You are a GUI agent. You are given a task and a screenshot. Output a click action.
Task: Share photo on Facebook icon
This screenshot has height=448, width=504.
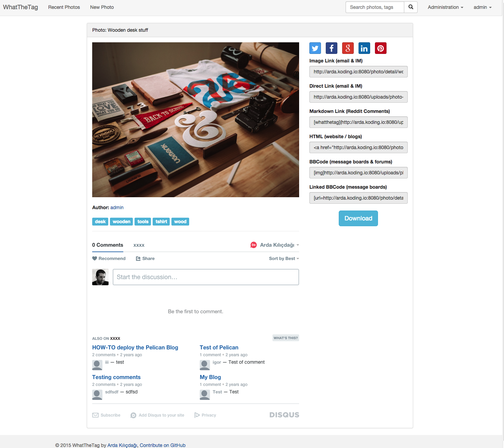point(332,48)
